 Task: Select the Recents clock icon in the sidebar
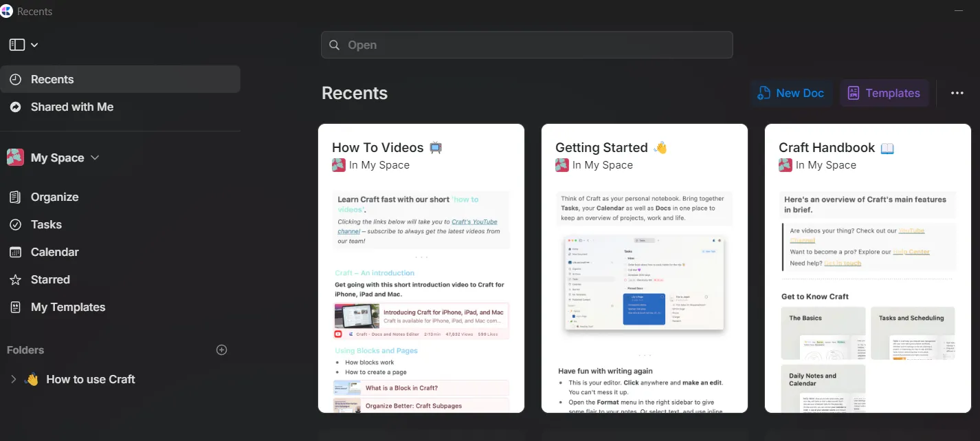(x=16, y=79)
